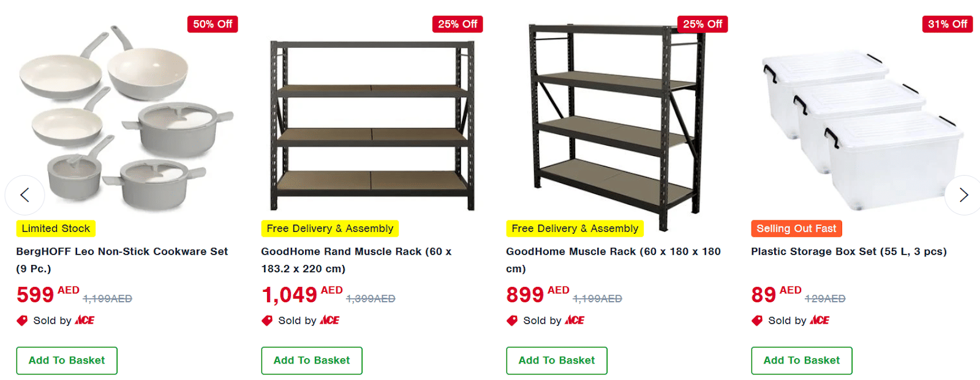This screenshot has height=380, width=980.
Task: Click the Limited Stock label
Action: (56, 229)
